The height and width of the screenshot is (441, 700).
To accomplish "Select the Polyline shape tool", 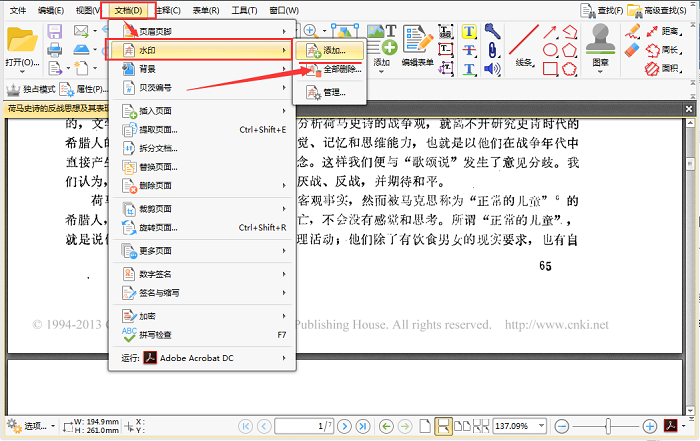I will 570,32.
